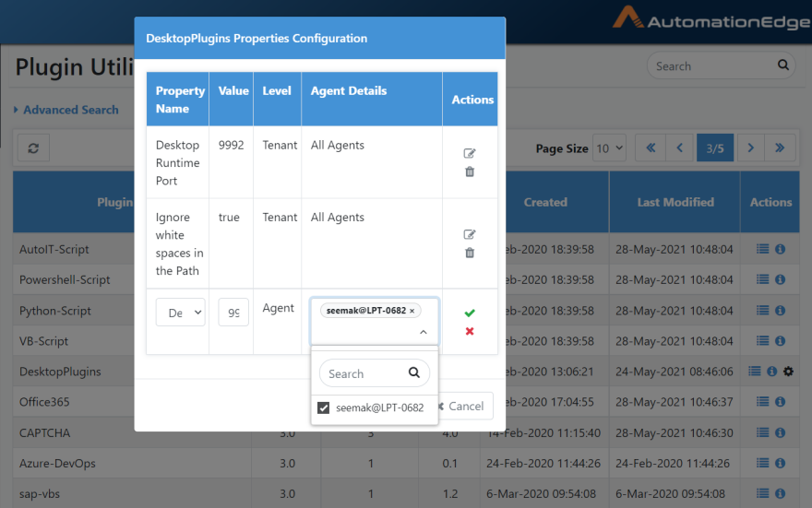Screen dimensions: 812x508
Task: Open the Page Size dropdown
Action: pyautogui.click(x=609, y=148)
